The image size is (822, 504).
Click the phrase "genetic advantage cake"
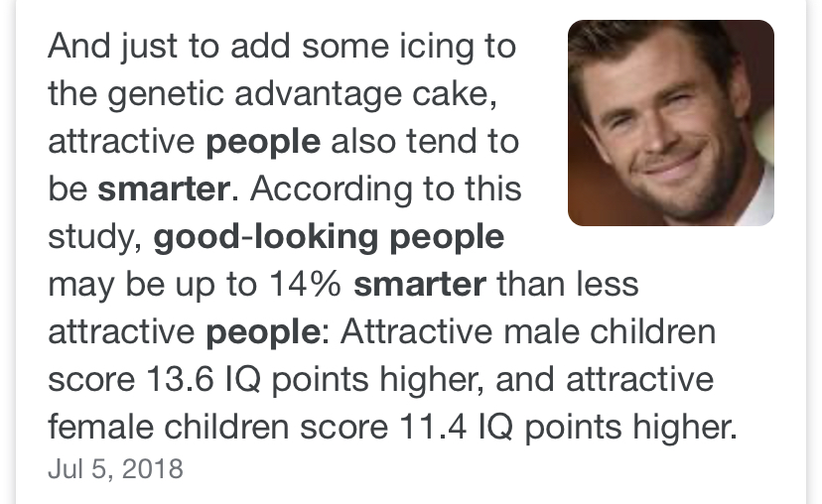303,94
